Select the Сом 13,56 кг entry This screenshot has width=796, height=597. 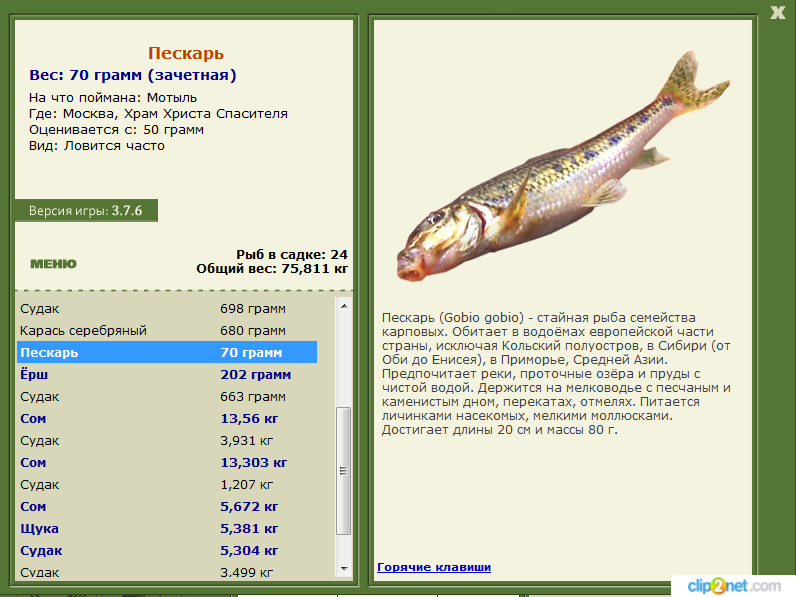pyautogui.click(x=167, y=418)
